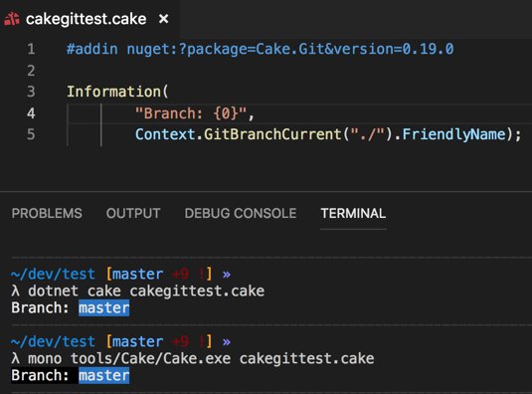Switch to the OUTPUT panel tab
The image size is (532, 394).
click(133, 214)
